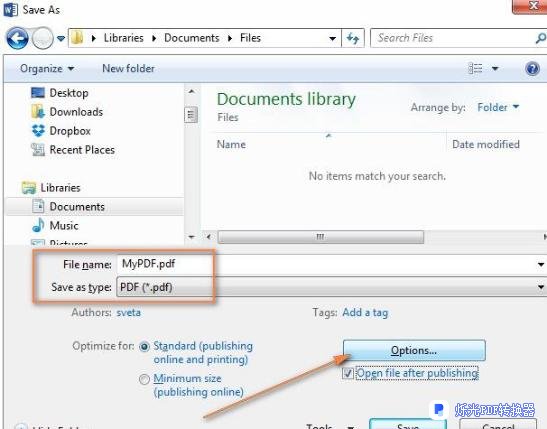Toggle Open file after publishing checkbox
The width and height of the screenshot is (547, 429).
point(348,373)
